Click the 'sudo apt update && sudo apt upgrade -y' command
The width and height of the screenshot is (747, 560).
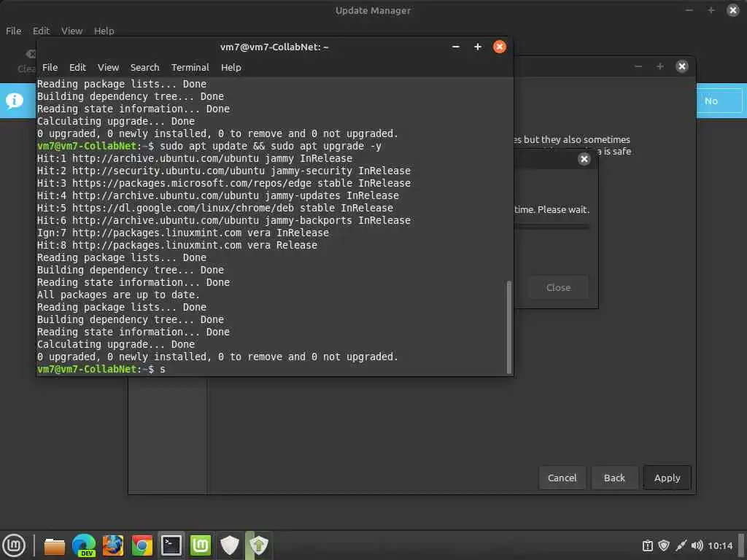[270, 146]
